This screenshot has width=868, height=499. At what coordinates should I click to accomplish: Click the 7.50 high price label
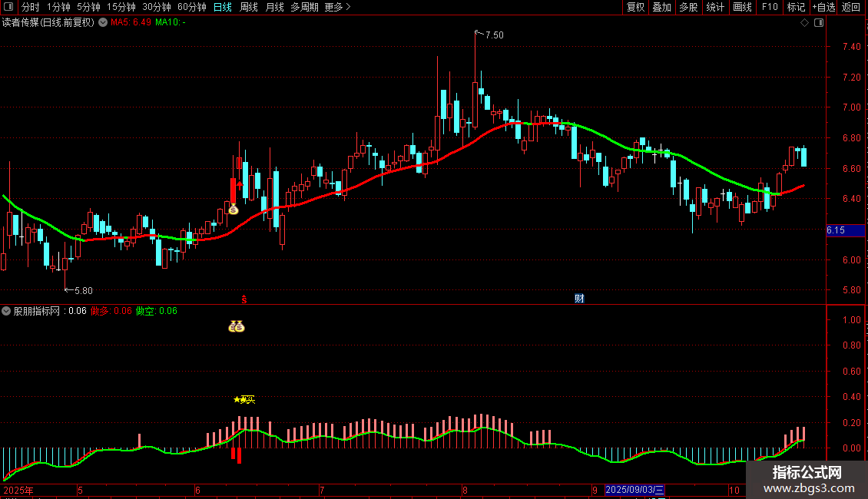pyautogui.click(x=495, y=35)
